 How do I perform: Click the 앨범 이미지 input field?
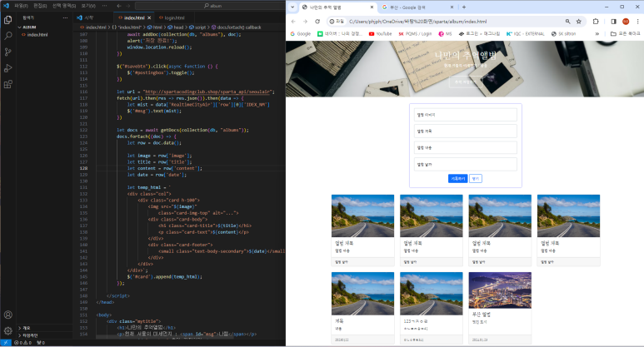(x=466, y=115)
